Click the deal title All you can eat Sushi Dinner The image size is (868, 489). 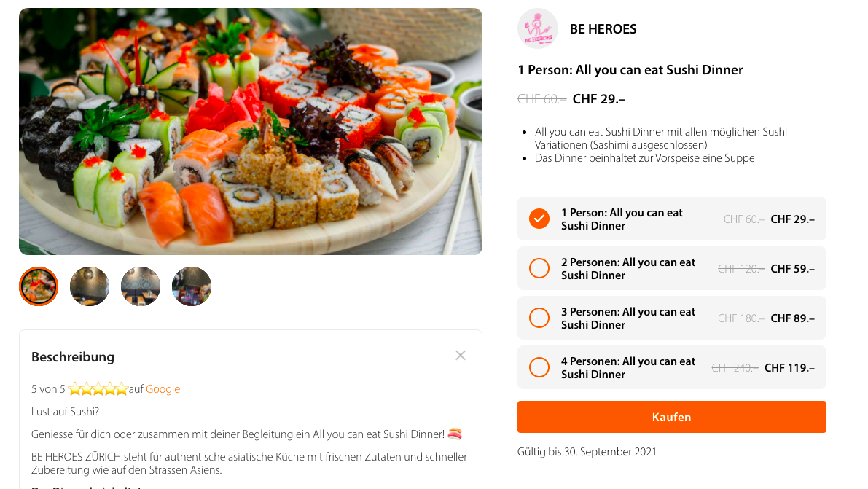pos(630,70)
